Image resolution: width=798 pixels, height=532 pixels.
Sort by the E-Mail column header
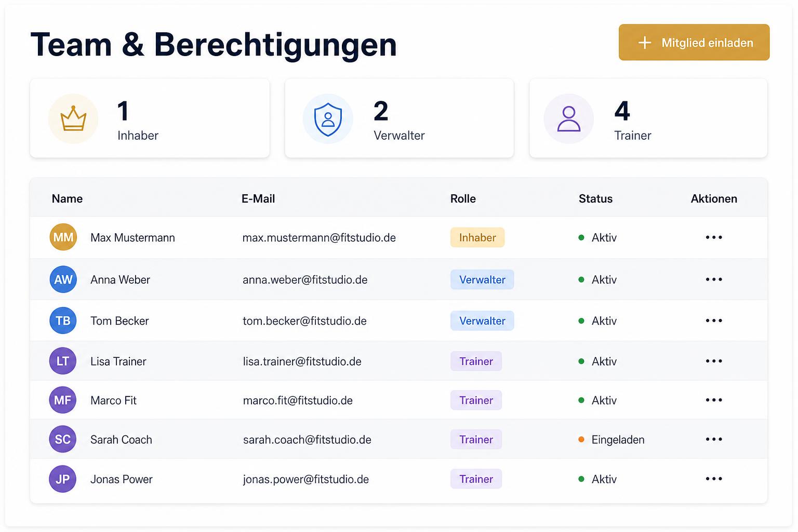[258, 198]
